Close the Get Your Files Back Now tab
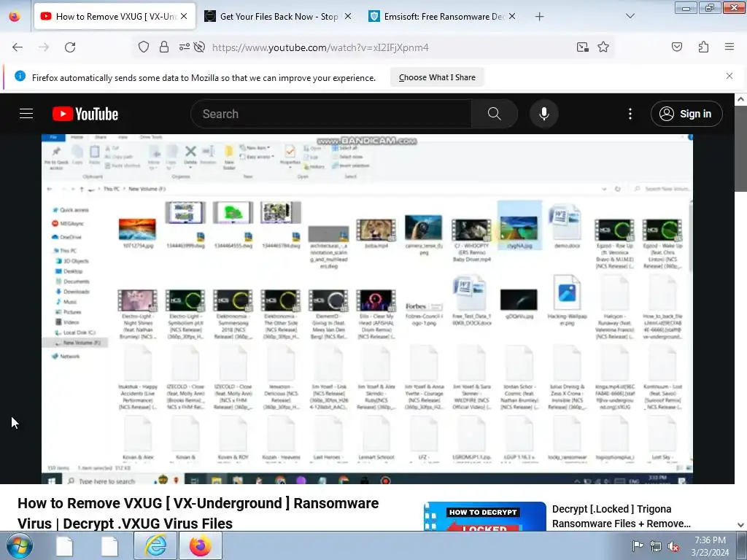The width and height of the screenshot is (747, 560). pyautogui.click(x=348, y=16)
